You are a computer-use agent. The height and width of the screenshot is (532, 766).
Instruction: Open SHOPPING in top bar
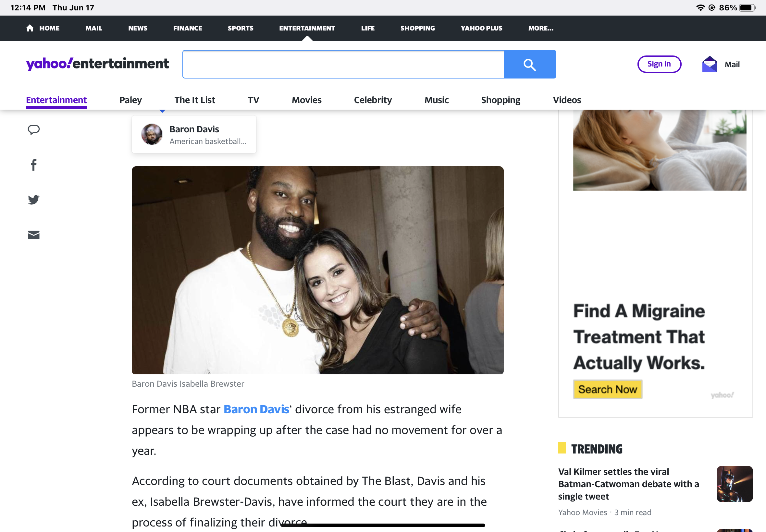coord(417,28)
